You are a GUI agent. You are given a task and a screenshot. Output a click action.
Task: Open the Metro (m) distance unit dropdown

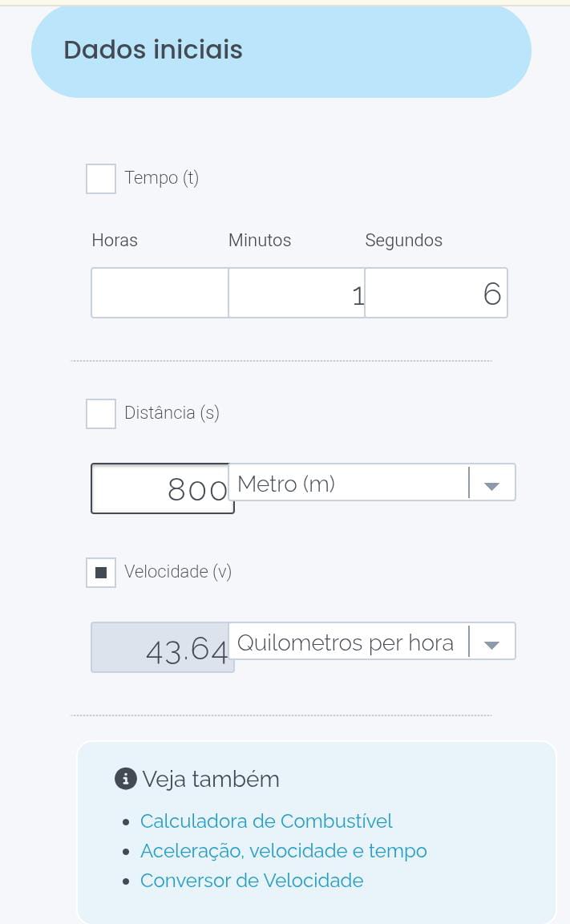point(353,483)
